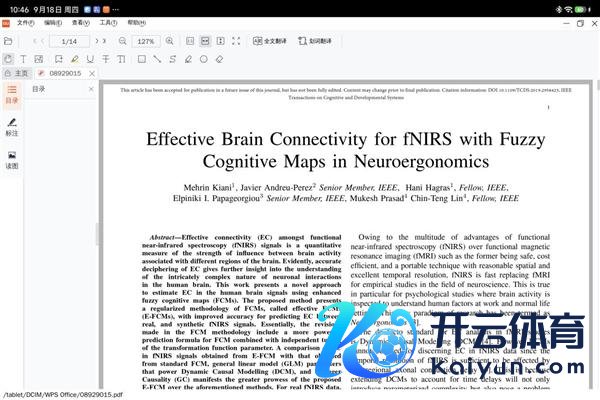600x400 pixels.
Task: Select the underline annotation tool
Action: pos(90,58)
